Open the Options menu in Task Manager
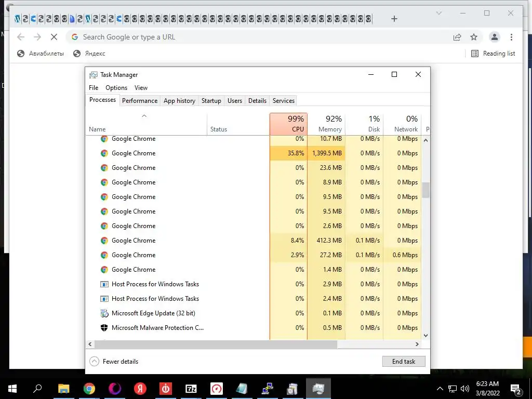This screenshot has width=532, height=399. click(x=116, y=87)
